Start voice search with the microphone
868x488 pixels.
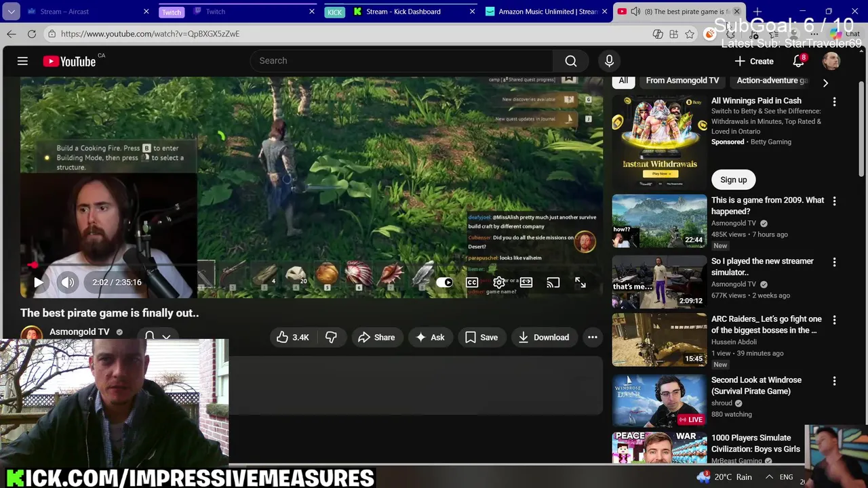point(609,61)
